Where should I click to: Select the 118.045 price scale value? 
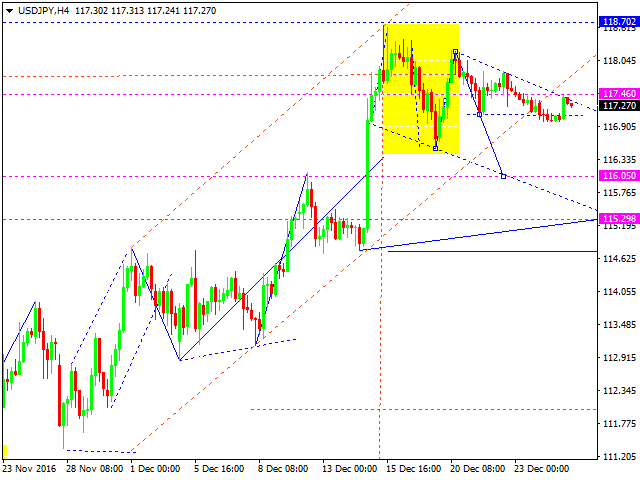pos(619,61)
